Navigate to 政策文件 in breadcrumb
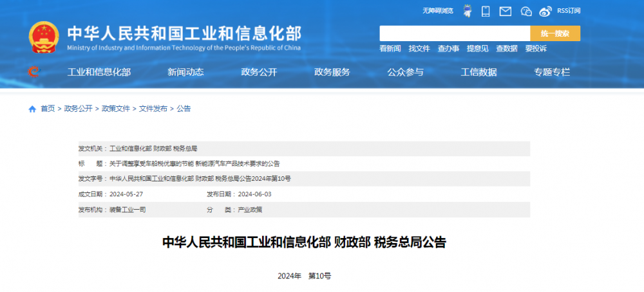644x292 pixels. [x=116, y=109]
